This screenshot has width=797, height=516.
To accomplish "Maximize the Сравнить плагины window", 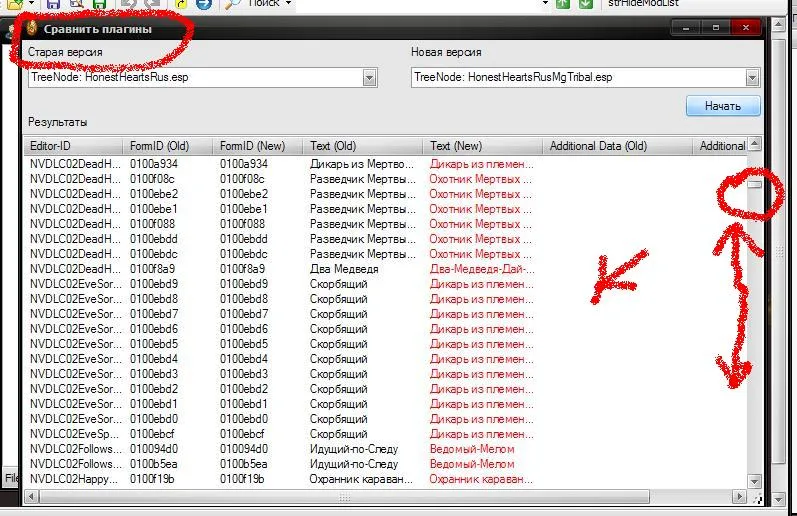I will click(716, 28).
